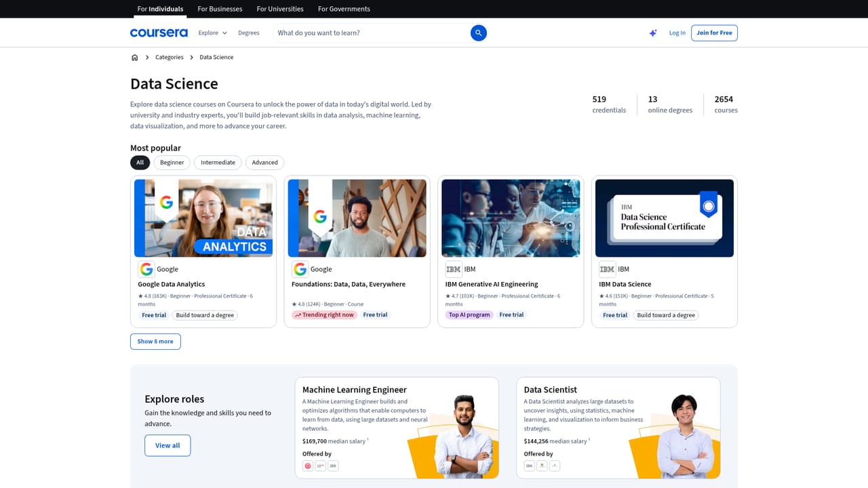Switch to For Businesses tab
The width and height of the screenshot is (868, 488).
pos(220,9)
